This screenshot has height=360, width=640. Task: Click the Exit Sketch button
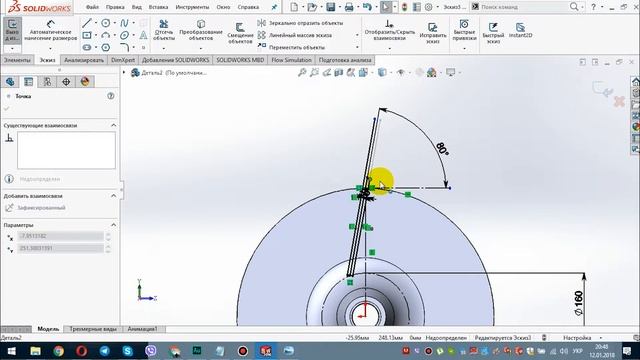coord(12,30)
